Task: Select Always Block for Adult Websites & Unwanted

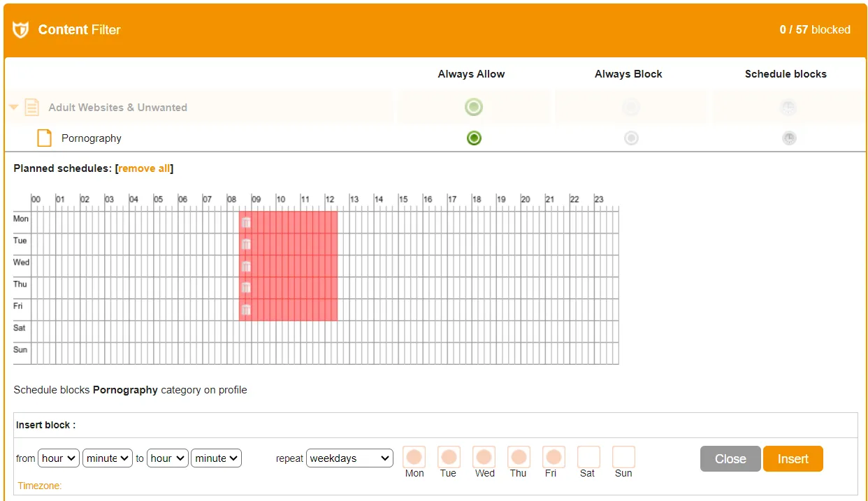Action: pyautogui.click(x=631, y=107)
